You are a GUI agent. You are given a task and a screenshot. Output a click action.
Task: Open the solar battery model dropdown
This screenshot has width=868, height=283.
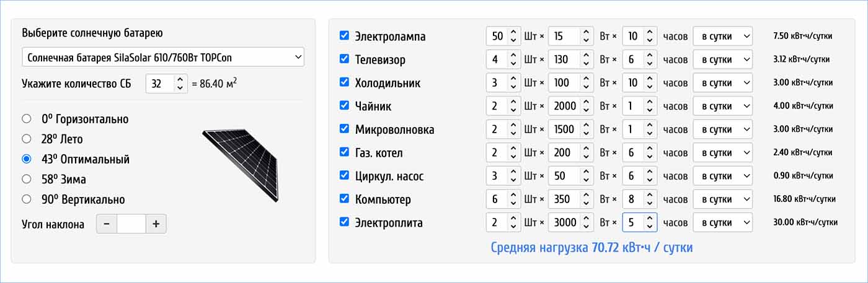pos(163,58)
